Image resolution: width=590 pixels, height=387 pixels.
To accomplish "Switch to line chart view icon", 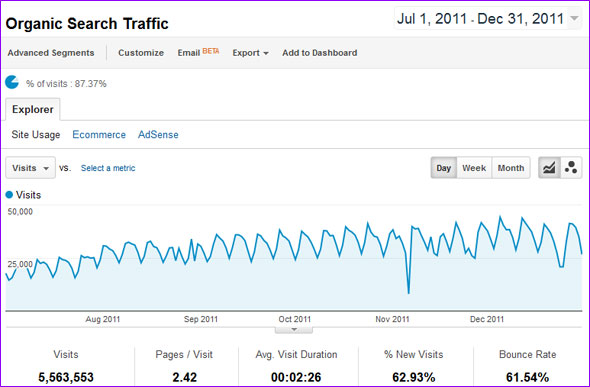I will click(549, 168).
